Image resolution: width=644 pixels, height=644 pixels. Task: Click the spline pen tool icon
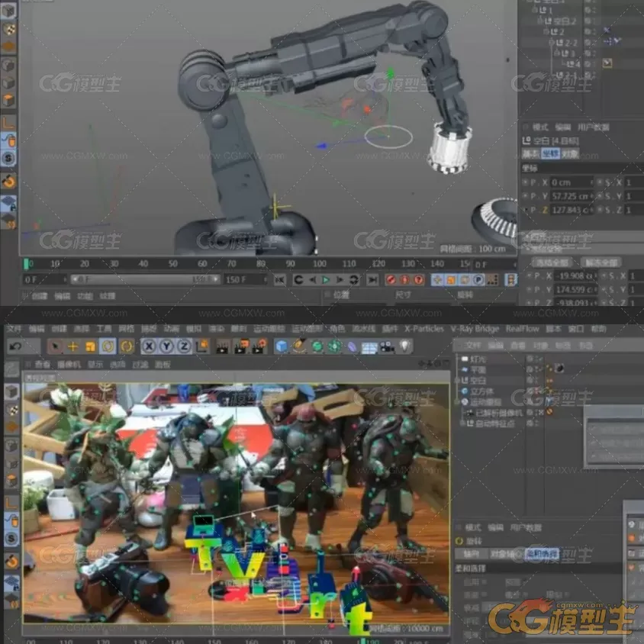(299, 346)
